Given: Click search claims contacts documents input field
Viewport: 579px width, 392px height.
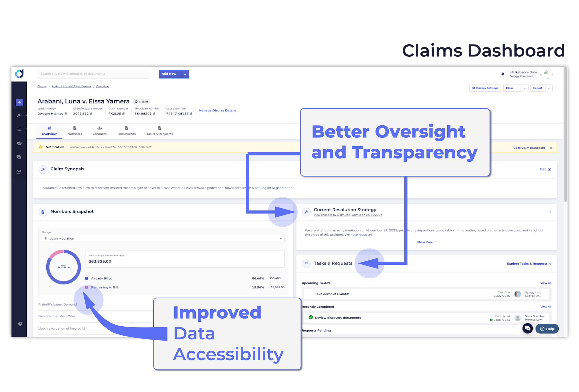Looking at the screenshot, I should [x=95, y=73].
